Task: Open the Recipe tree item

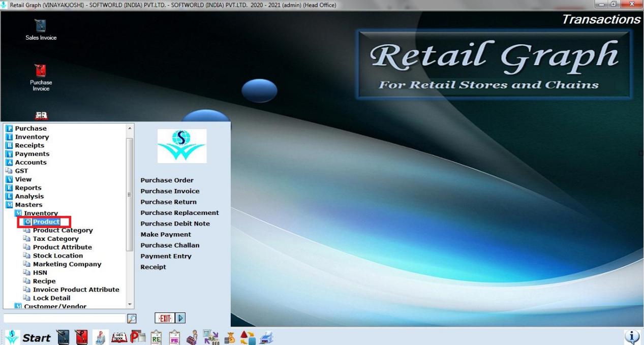Action: click(44, 281)
